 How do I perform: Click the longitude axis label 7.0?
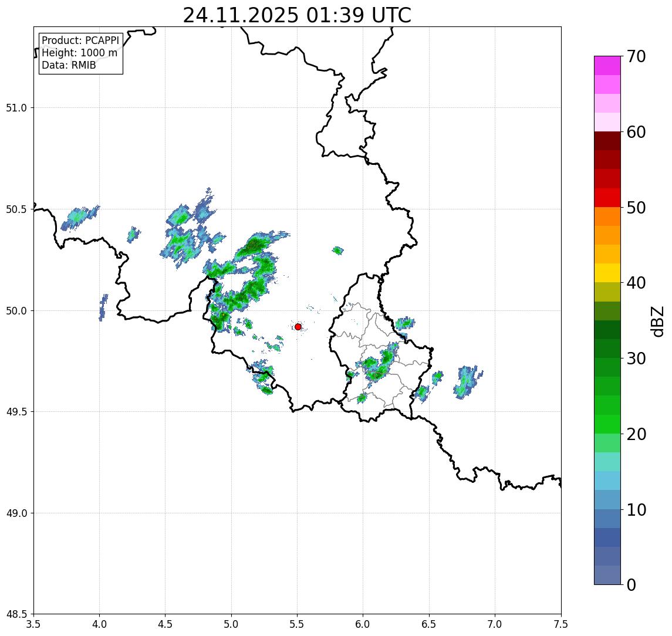[x=495, y=624]
